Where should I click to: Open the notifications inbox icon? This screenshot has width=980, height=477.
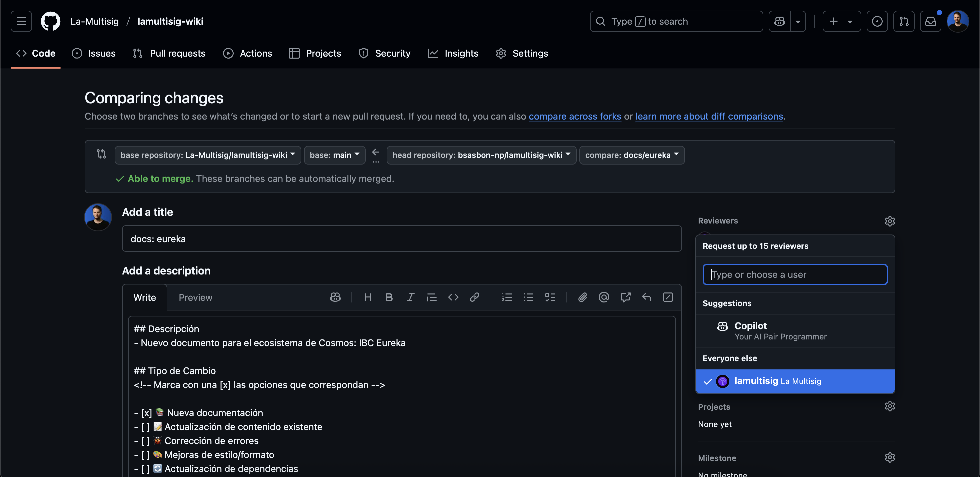pyautogui.click(x=930, y=21)
